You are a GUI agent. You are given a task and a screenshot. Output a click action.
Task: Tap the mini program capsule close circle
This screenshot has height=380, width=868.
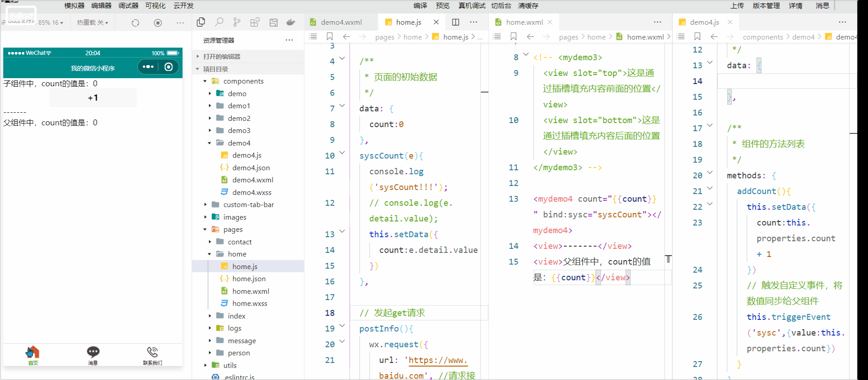pyautogui.click(x=169, y=67)
